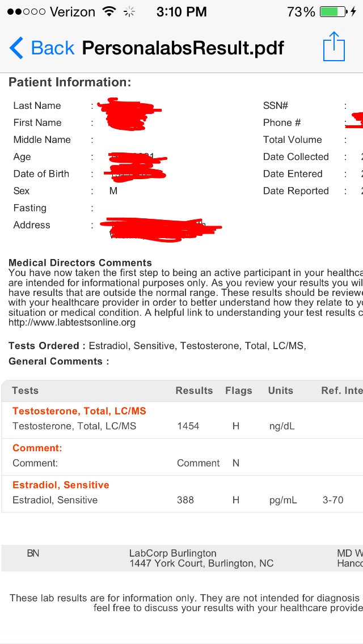The height and width of the screenshot is (644, 363).
Task: Select the Testosterone, Total, LC/MS orange heading
Action: point(79,410)
